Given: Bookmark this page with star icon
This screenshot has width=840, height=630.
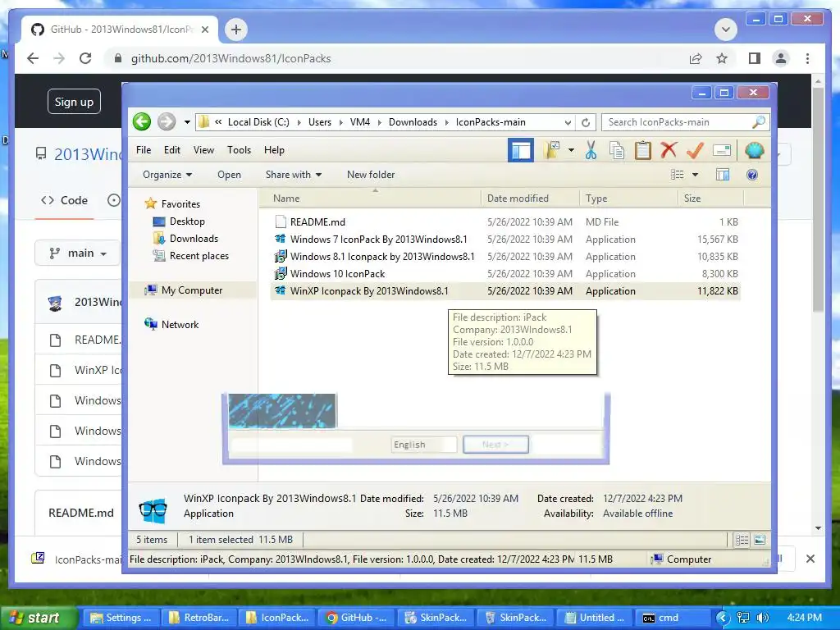Looking at the screenshot, I should click(722, 58).
